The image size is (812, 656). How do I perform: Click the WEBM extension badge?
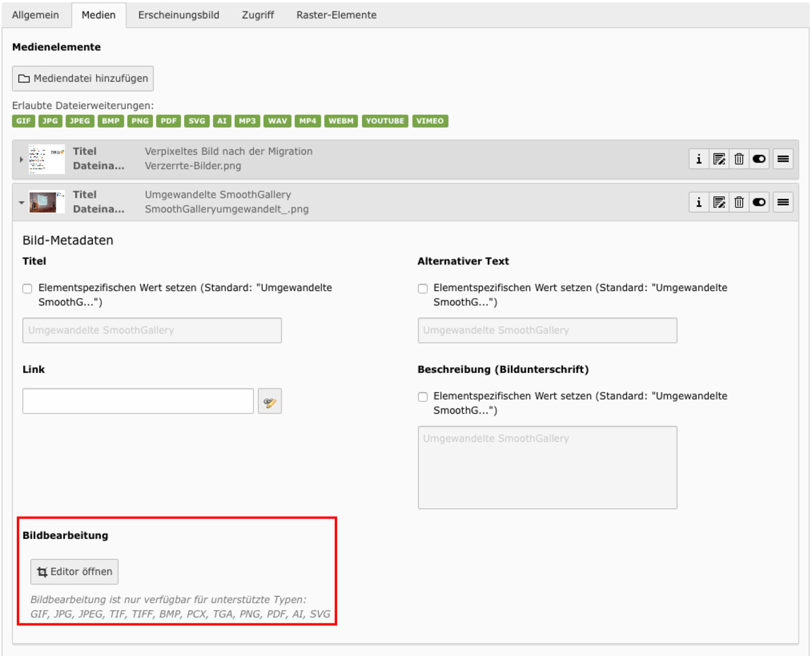click(x=341, y=121)
